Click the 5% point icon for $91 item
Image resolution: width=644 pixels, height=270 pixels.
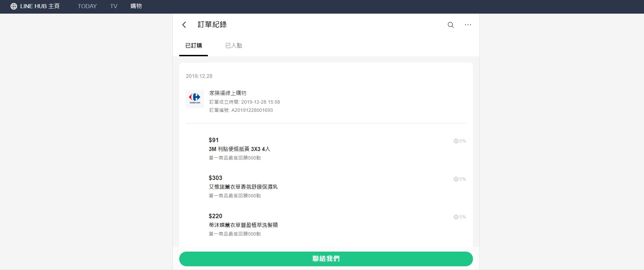coord(456,141)
